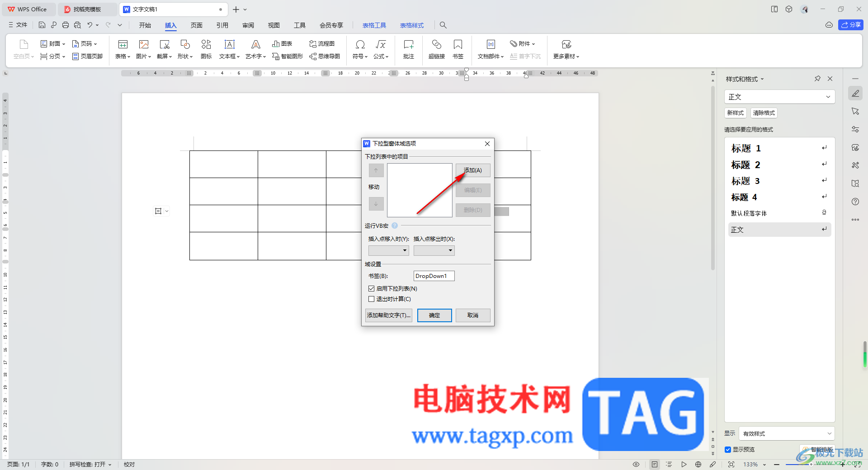
Task: Toggle 退出时计算 checkbox
Action: pos(372,299)
